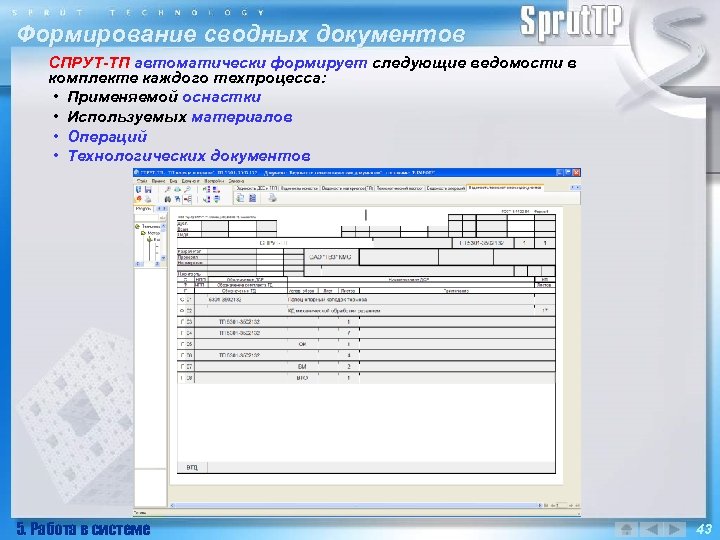The height and width of the screenshot is (540, 720).
Task: Click the last icon in second toolbar row
Action: (217, 199)
